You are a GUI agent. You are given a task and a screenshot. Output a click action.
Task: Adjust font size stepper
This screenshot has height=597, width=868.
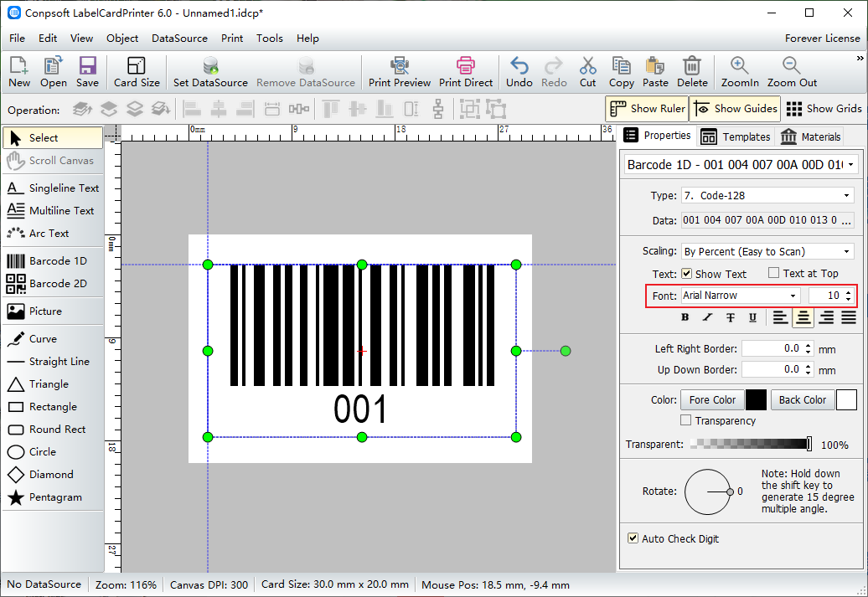tap(848, 296)
